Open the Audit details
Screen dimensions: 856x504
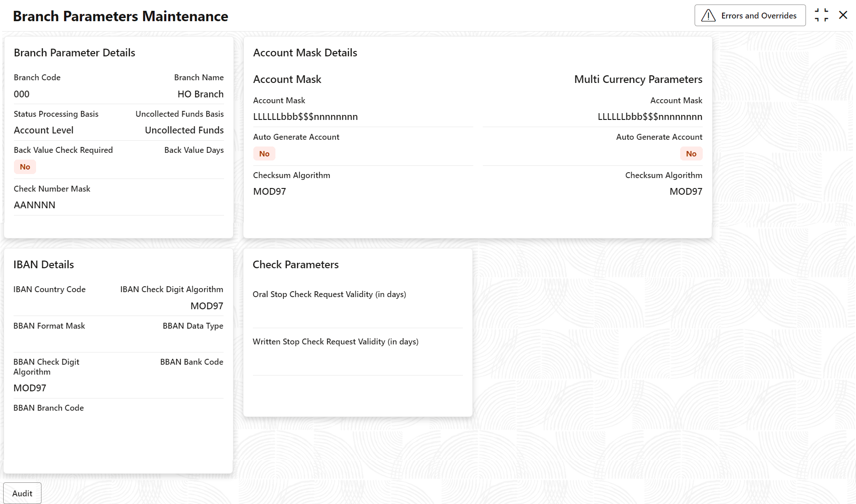click(x=22, y=493)
